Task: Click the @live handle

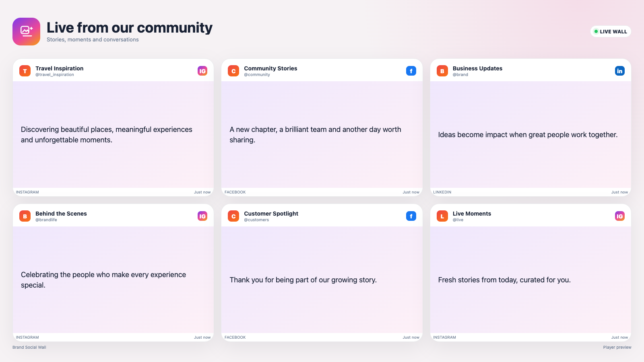Action: (x=458, y=220)
